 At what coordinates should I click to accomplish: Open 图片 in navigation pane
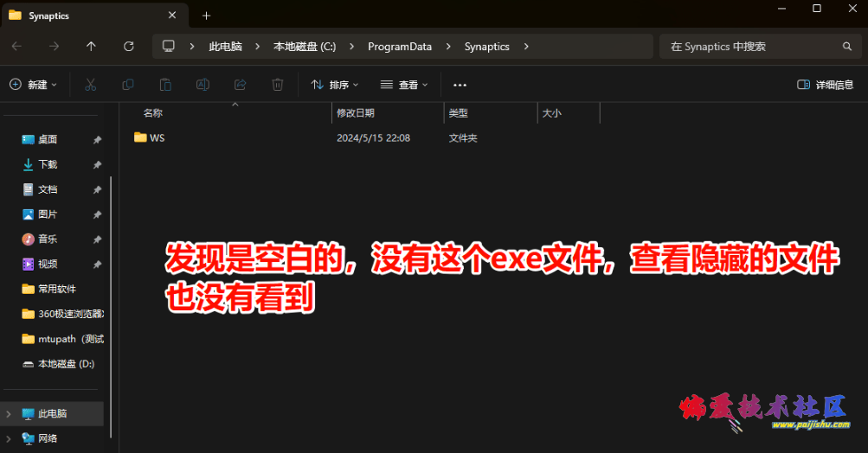click(48, 214)
